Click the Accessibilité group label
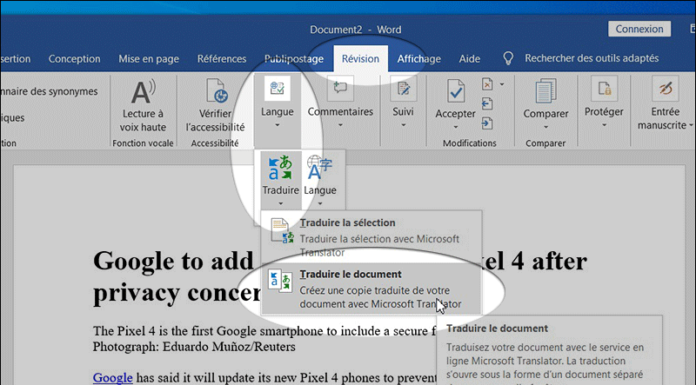 [x=215, y=143]
